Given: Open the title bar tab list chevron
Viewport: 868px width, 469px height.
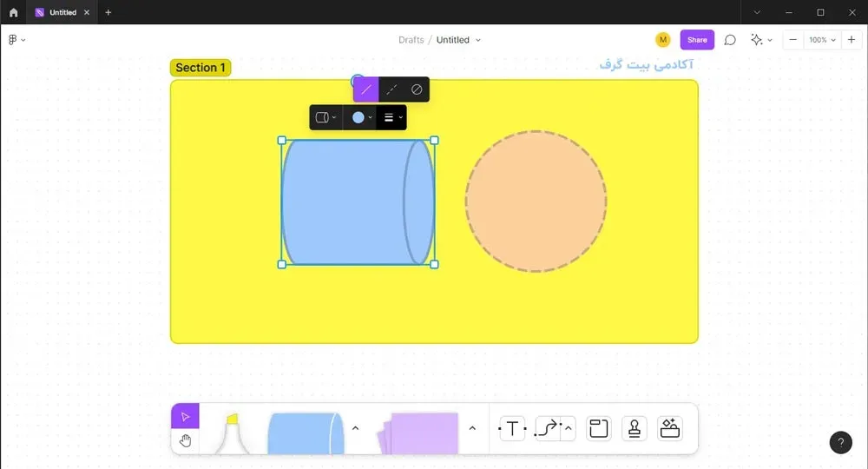Looking at the screenshot, I should (x=757, y=12).
